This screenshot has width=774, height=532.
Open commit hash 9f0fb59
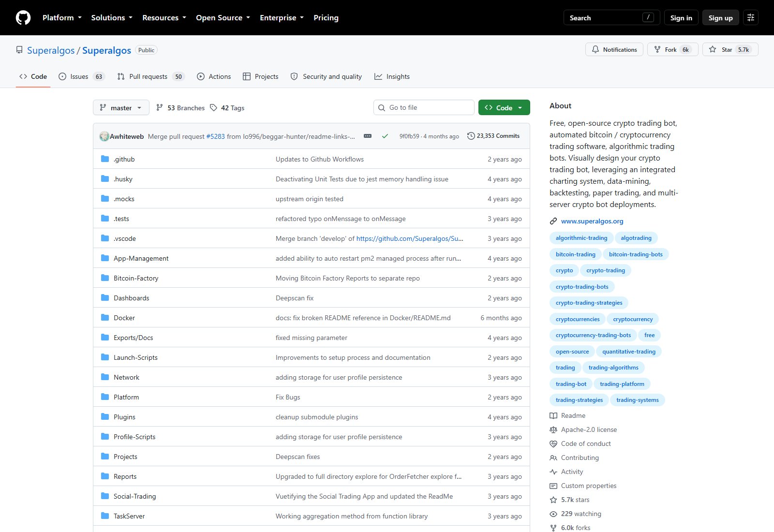tap(409, 136)
